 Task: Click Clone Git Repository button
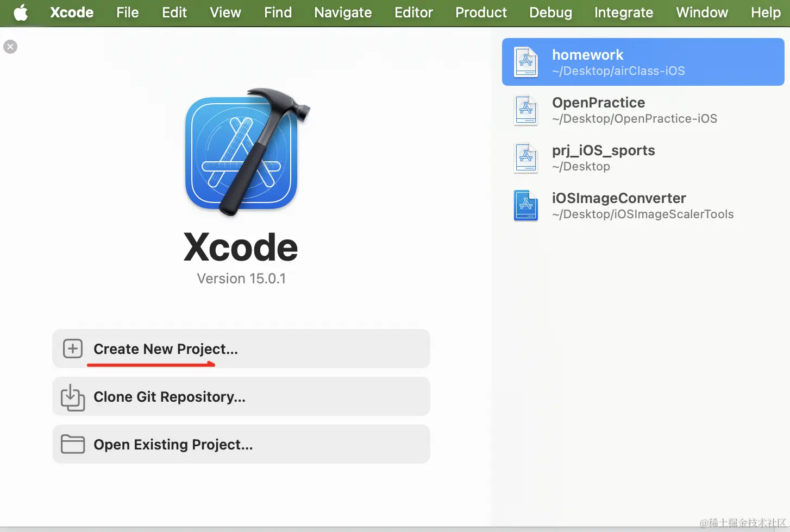pyautogui.click(x=241, y=396)
